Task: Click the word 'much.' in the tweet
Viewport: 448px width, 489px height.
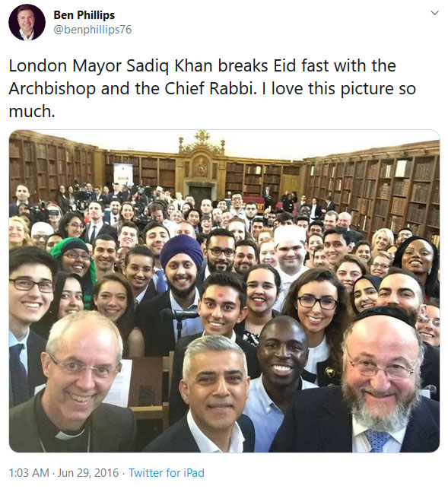Action: coord(32,111)
